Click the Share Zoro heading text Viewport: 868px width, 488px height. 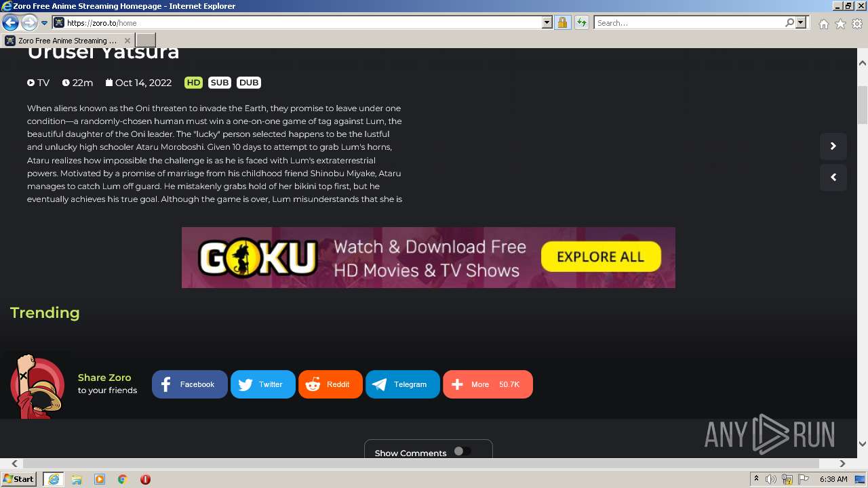click(x=104, y=378)
